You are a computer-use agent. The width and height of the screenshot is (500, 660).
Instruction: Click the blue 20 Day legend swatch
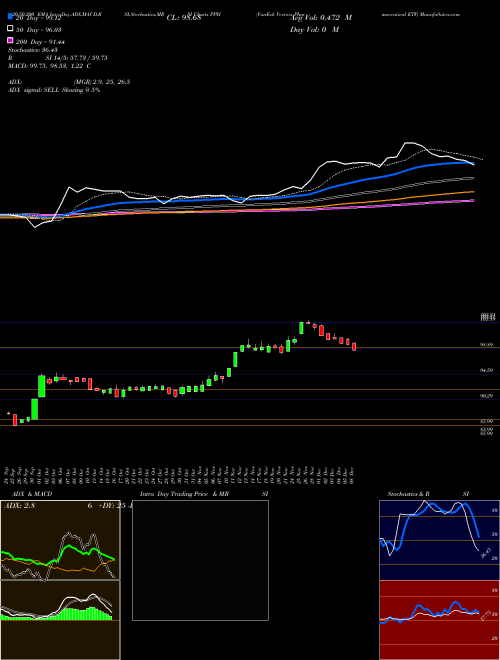click(10, 17)
